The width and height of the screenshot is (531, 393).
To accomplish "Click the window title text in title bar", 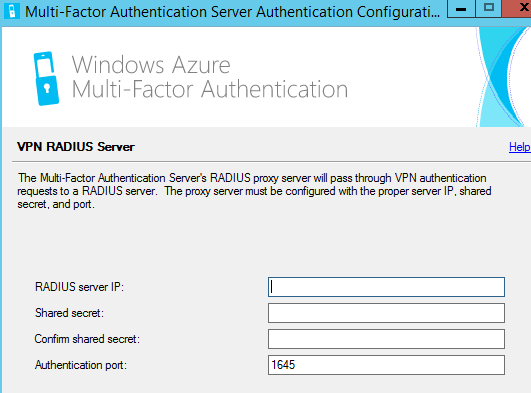I will click(x=233, y=12).
